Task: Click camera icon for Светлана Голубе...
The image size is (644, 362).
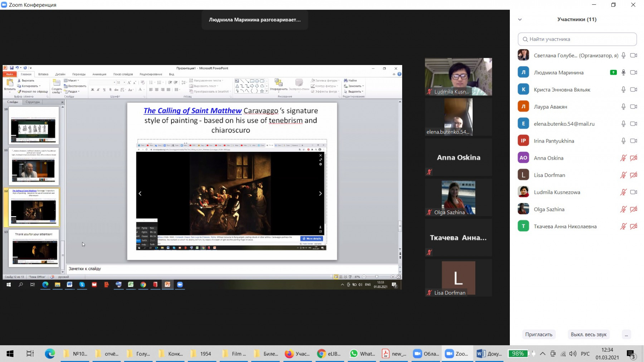Action: coord(634,55)
